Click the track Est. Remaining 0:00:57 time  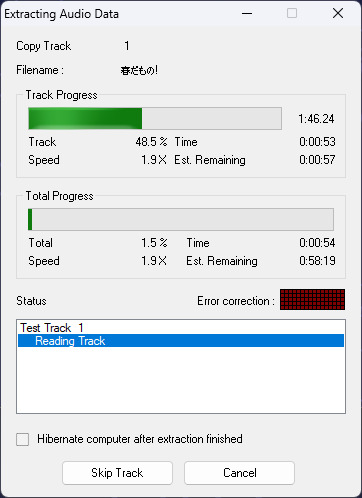[317, 160]
